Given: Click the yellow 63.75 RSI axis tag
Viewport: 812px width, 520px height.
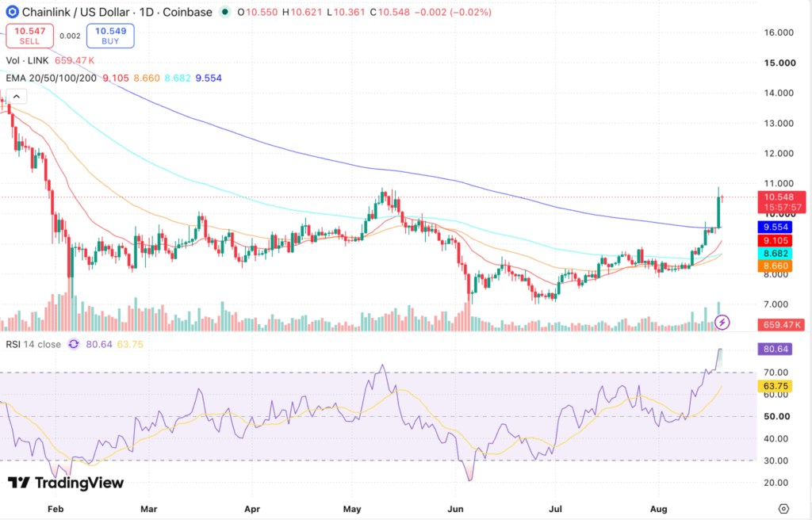Looking at the screenshot, I should (x=775, y=386).
